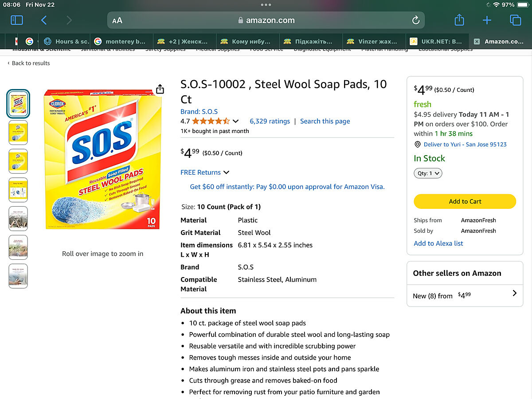532x399 pixels.
Task: Share the product using image share icon
Action: (160, 89)
